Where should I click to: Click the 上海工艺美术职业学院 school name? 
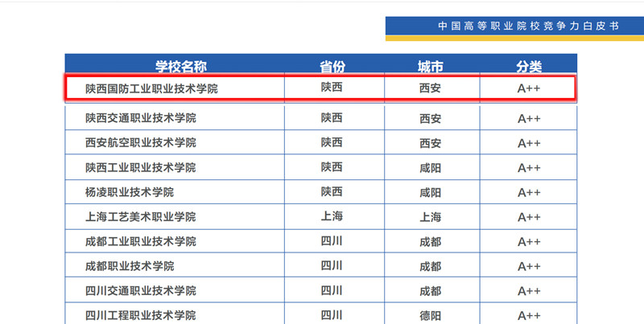[x=140, y=217]
